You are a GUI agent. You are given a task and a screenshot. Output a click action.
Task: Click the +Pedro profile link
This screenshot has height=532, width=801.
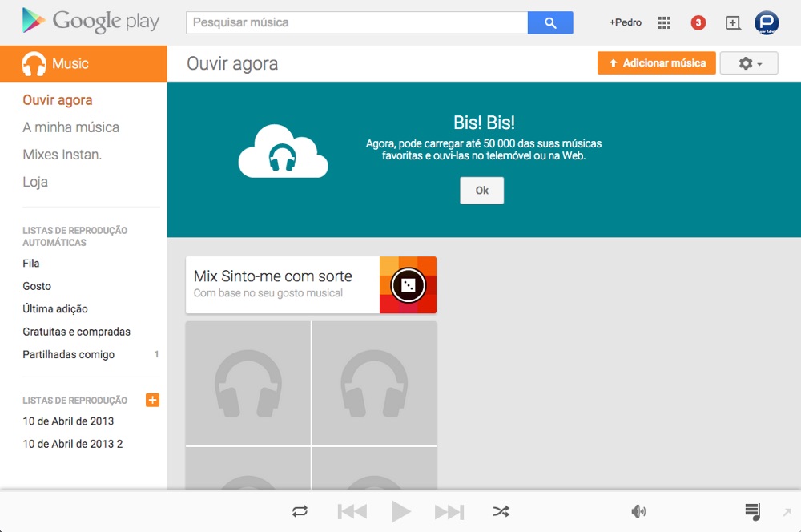tap(625, 22)
